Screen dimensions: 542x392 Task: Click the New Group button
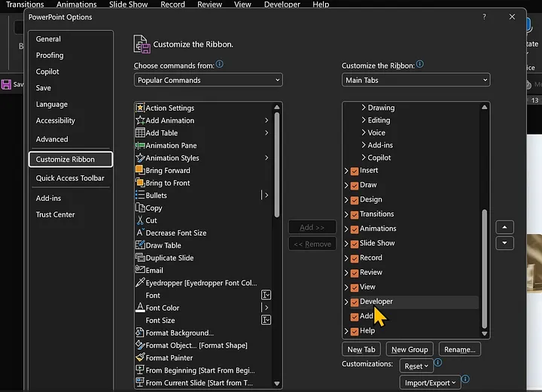pos(410,349)
